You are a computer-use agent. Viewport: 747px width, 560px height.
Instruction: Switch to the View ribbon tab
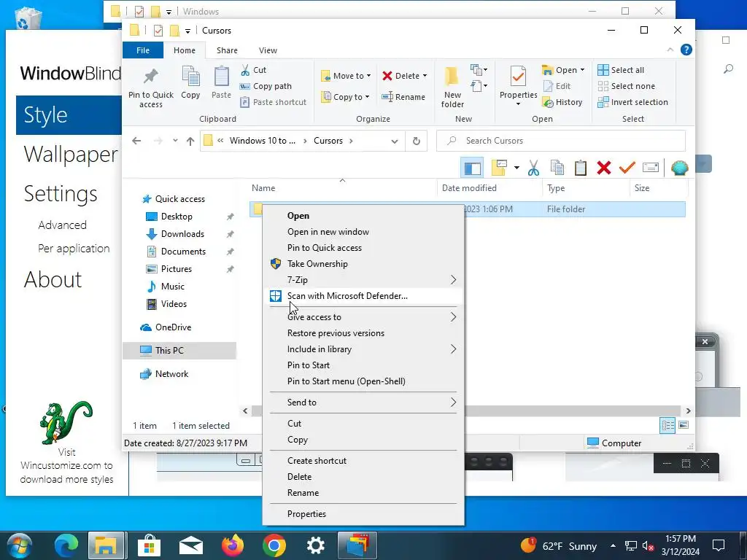[x=268, y=50]
